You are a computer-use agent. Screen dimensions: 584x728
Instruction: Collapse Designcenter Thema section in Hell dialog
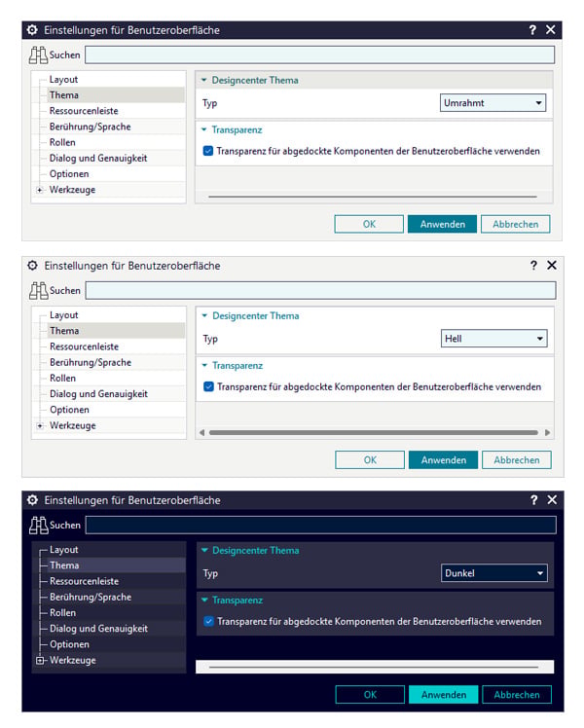click(204, 315)
